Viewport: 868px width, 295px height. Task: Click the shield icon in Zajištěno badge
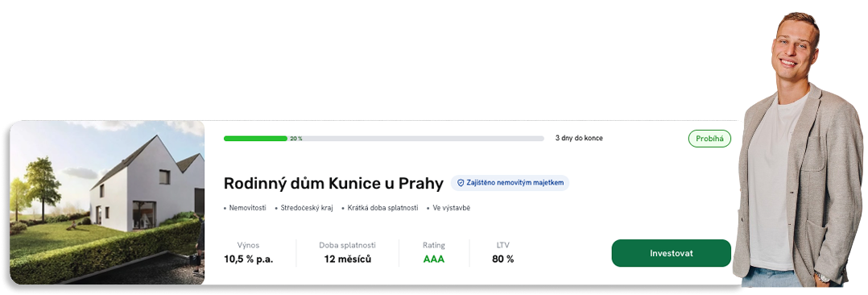coord(460,183)
